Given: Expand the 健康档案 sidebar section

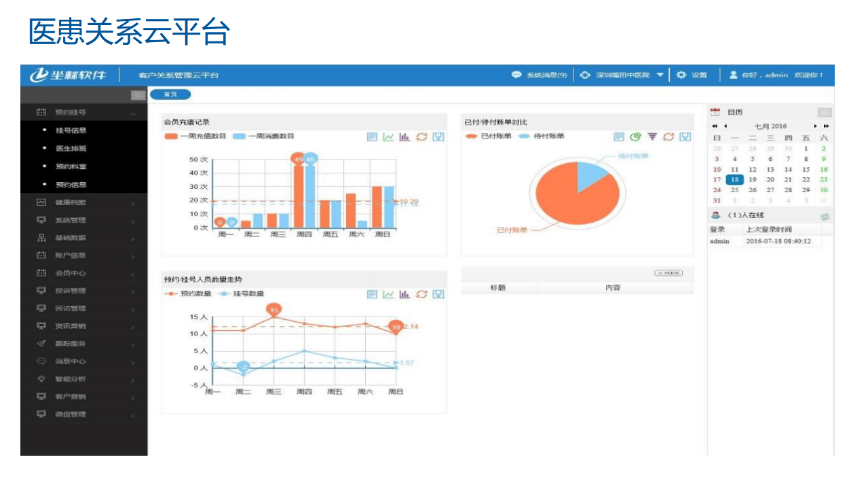Looking at the screenshot, I should tap(84, 202).
